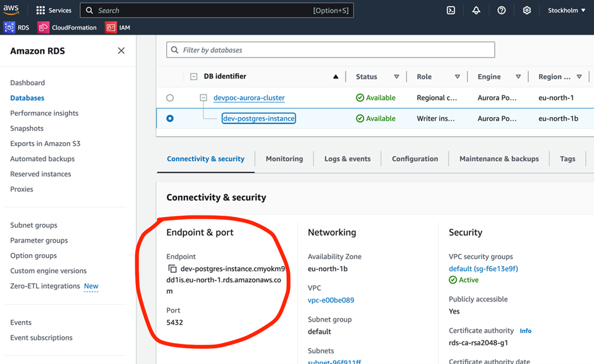Open Event subscriptions in the sidebar

pyautogui.click(x=41, y=337)
